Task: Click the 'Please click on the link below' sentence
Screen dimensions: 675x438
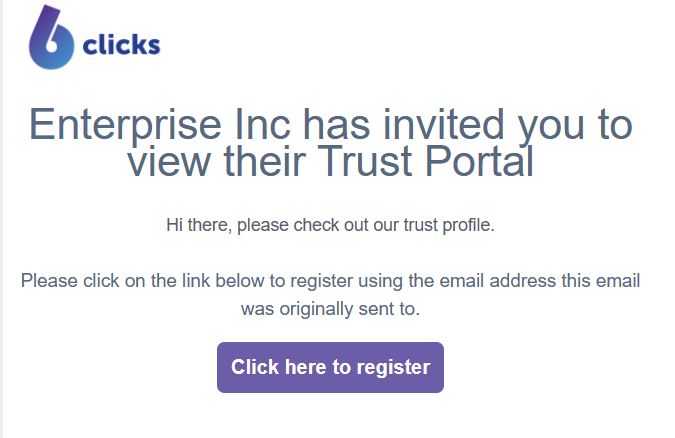Action: point(142,281)
